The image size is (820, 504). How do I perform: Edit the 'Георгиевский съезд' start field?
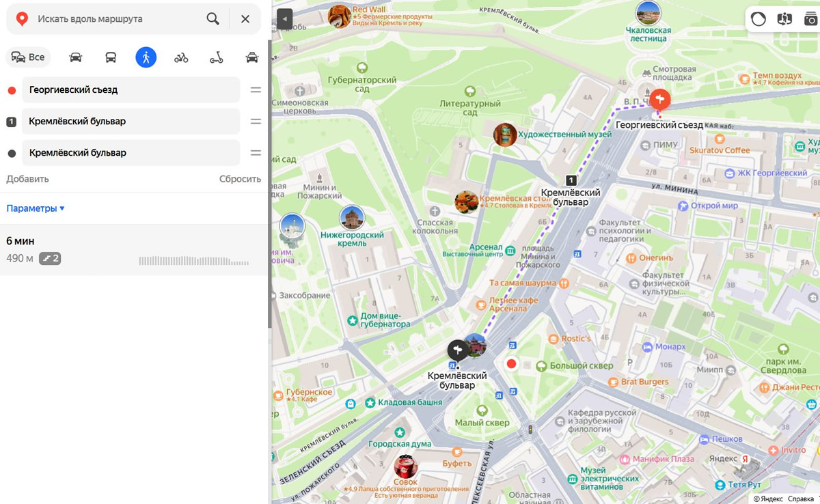click(131, 90)
